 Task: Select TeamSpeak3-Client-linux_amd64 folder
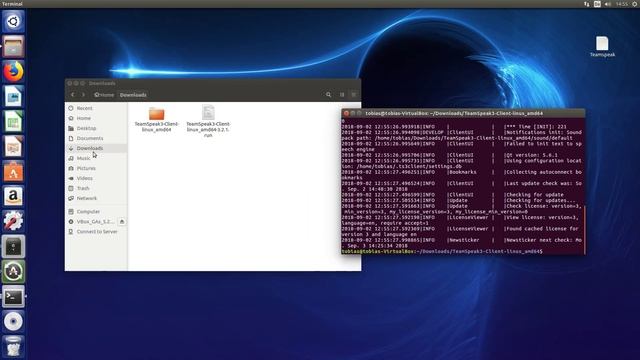coord(156,119)
